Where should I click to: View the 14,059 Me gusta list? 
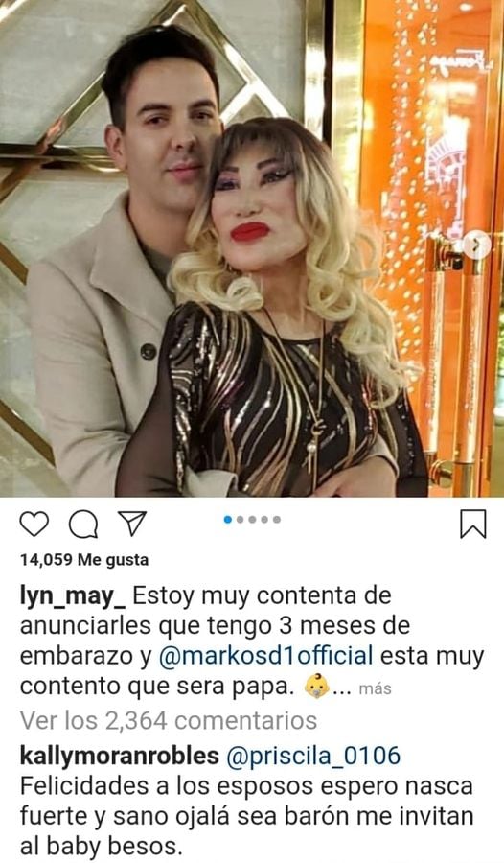[x=84, y=560]
